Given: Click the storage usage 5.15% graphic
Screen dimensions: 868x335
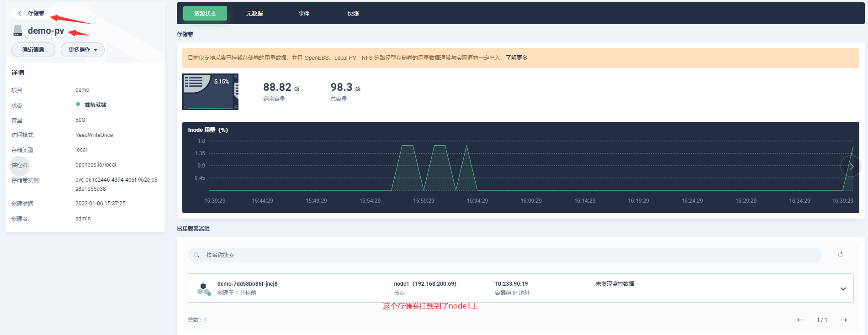Looking at the screenshot, I should [x=210, y=92].
